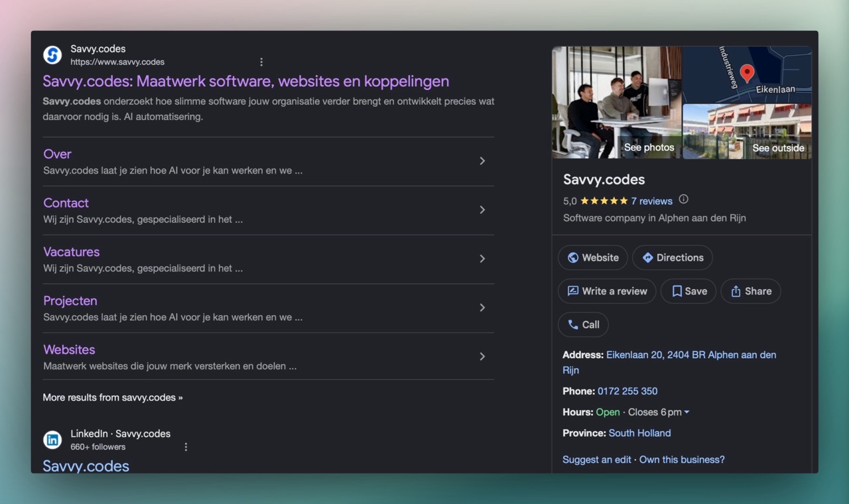Expand opening hours dropdown arrow
849x504 pixels.
(686, 412)
